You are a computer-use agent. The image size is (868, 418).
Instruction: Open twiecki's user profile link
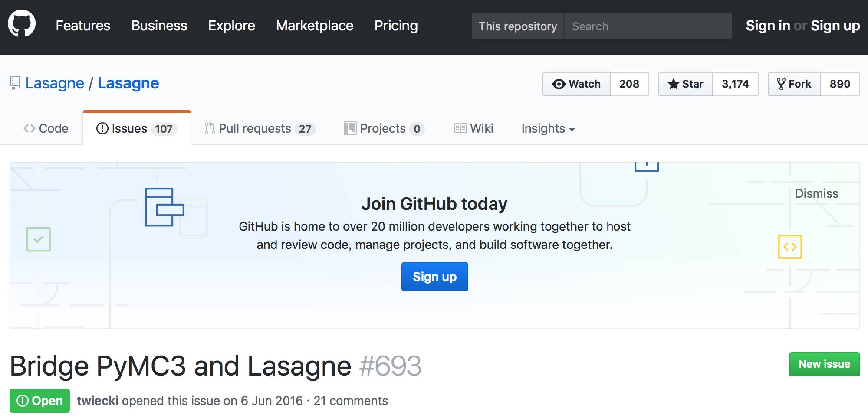click(98, 401)
